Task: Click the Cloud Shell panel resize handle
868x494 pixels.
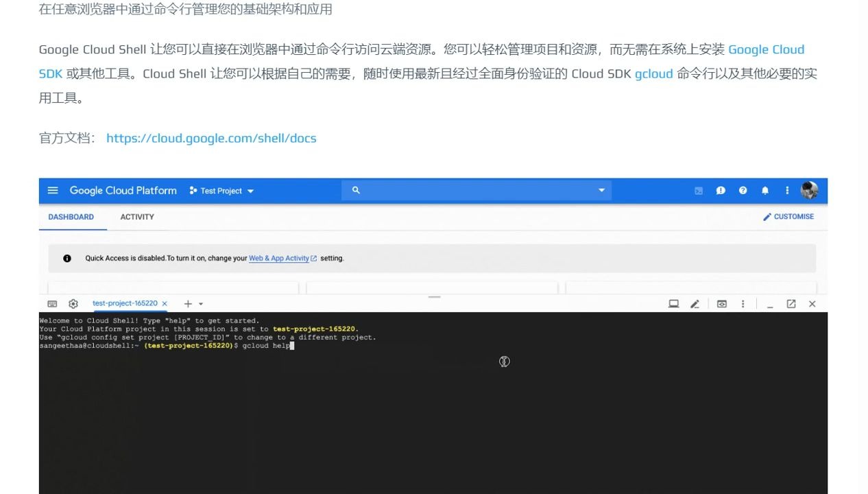Action: coord(434,297)
